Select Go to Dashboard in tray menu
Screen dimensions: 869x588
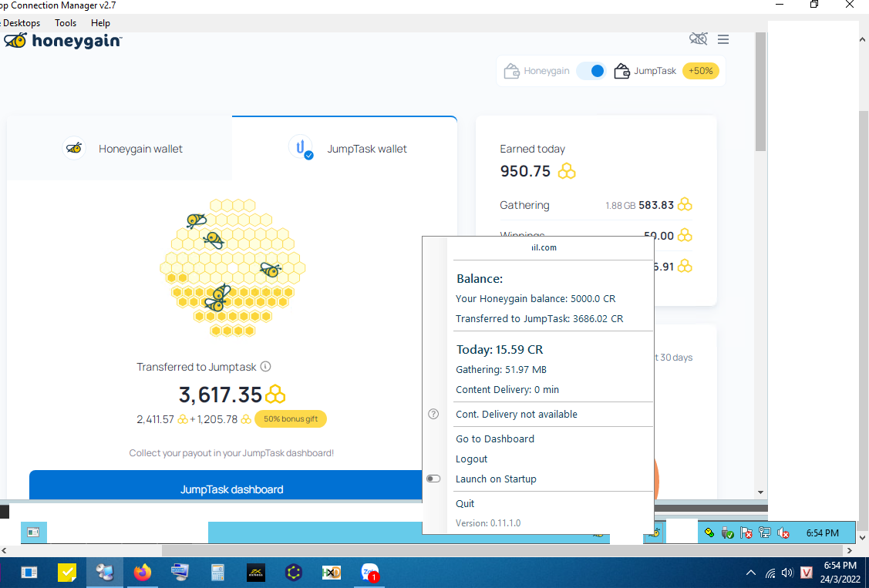(x=494, y=438)
